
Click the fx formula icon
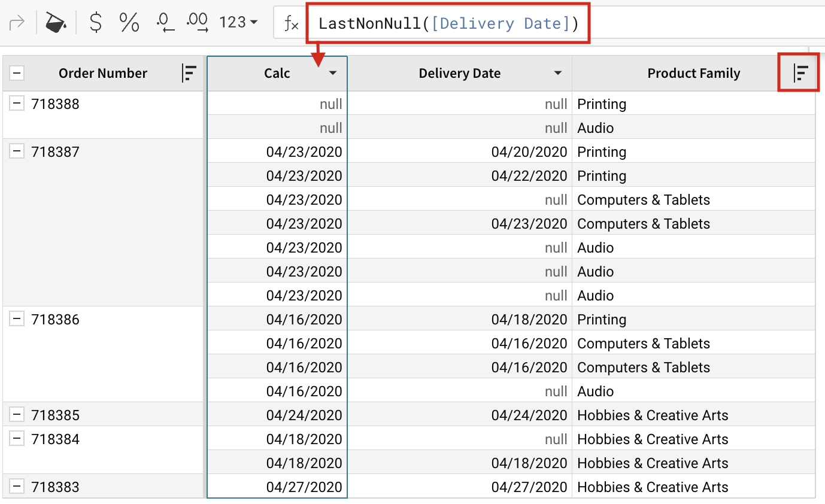pyautogui.click(x=291, y=23)
